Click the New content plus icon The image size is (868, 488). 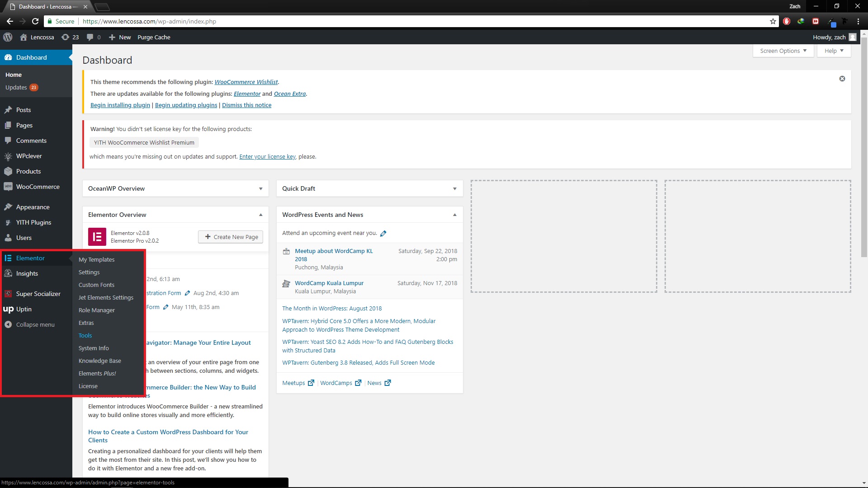[x=112, y=37]
